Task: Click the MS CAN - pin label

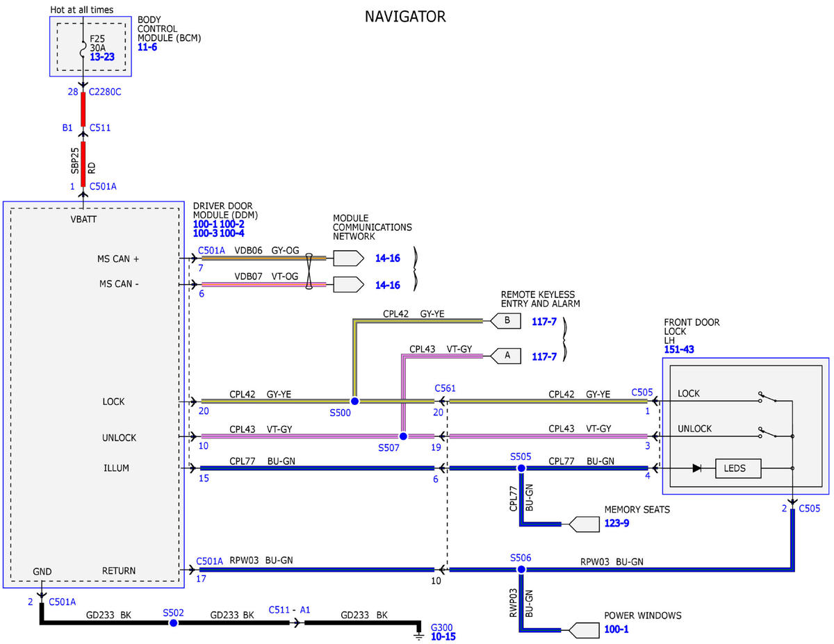Action: click(119, 284)
